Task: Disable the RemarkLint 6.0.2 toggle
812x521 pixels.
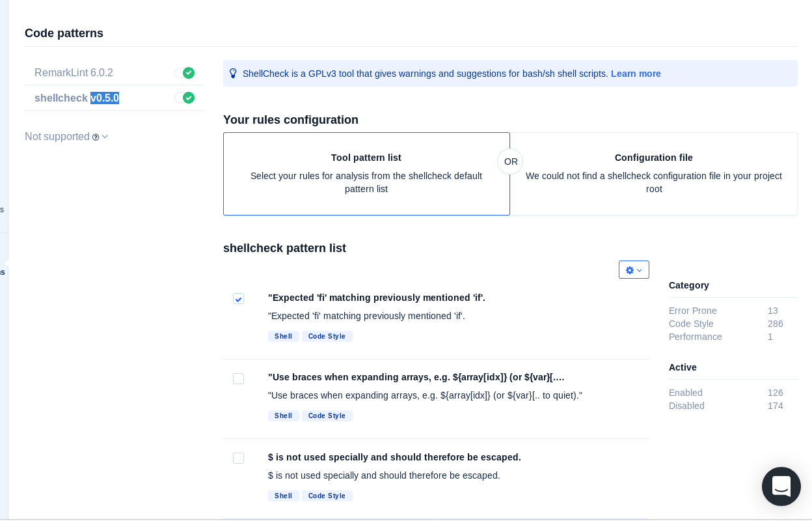Action: tap(184, 73)
